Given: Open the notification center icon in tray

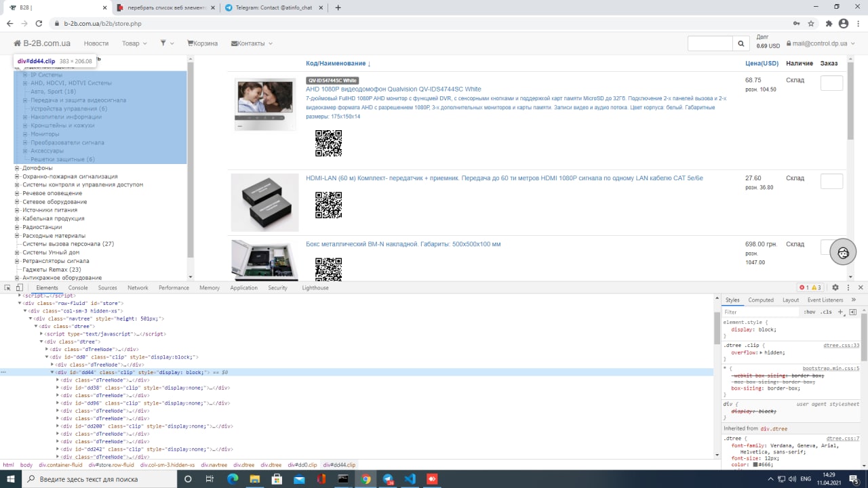Looking at the screenshot, I should [854, 479].
